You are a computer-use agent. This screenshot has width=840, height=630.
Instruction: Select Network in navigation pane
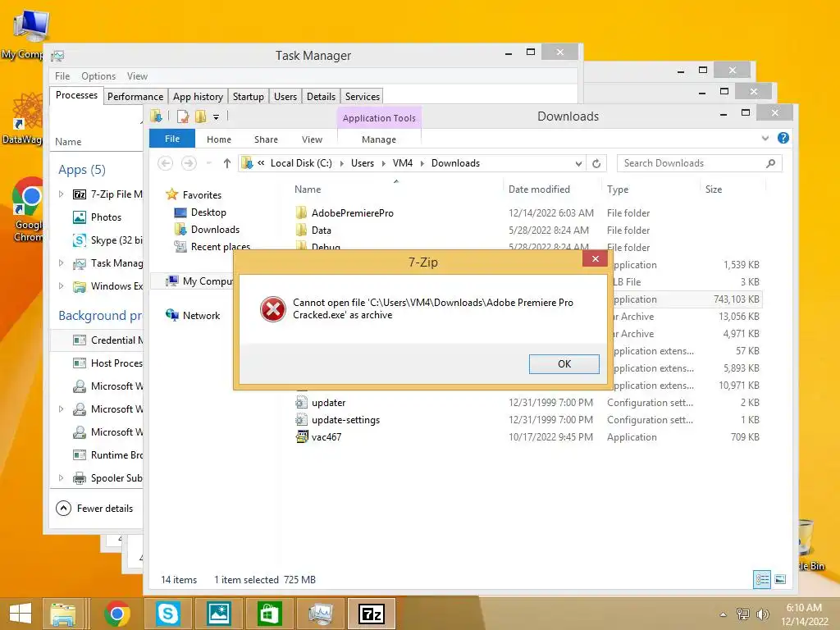[201, 316]
